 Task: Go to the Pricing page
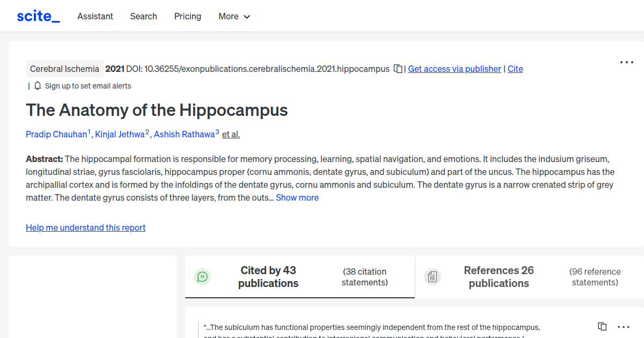pyautogui.click(x=187, y=16)
